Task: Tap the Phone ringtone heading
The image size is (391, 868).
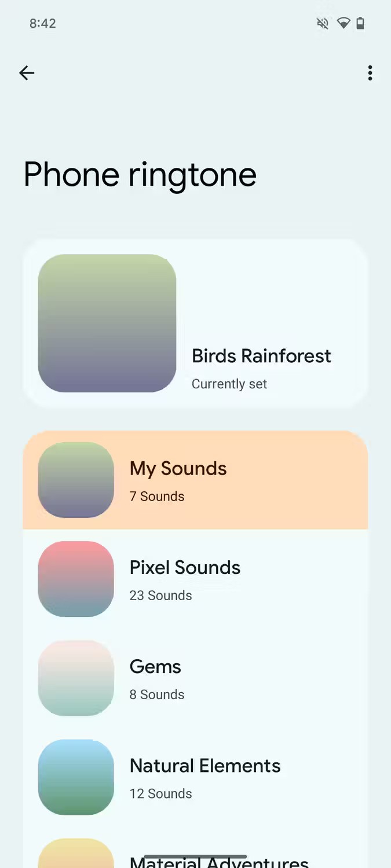Action: click(x=140, y=174)
